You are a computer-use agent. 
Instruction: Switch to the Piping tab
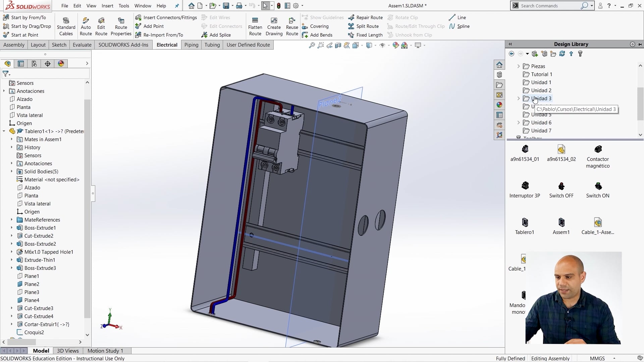(191, 45)
